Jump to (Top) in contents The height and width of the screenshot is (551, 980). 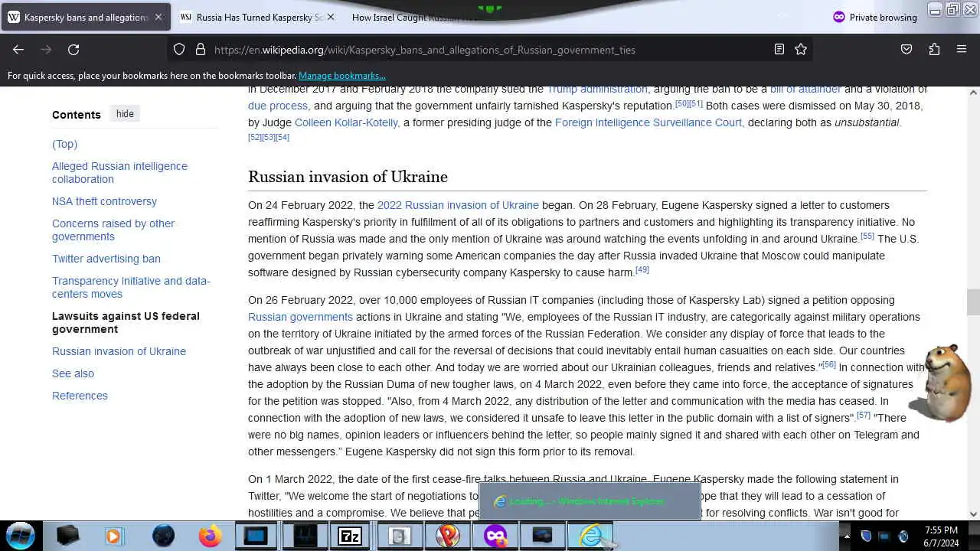coord(64,144)
